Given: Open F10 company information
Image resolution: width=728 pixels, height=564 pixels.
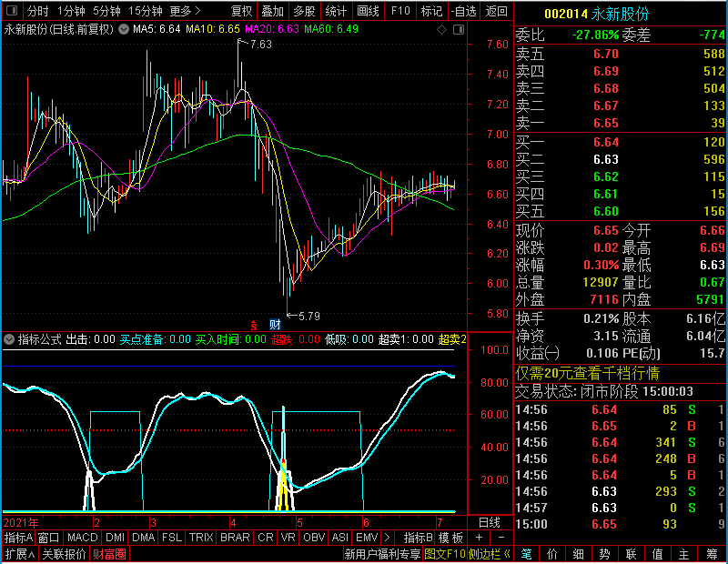Looking at the screenshot, I should tap(400, 11).
